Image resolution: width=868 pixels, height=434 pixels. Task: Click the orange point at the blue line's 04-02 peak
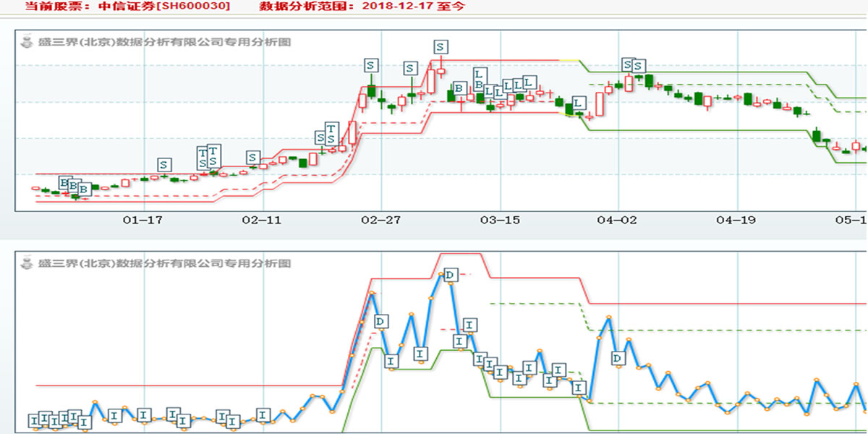coord(609,318)
